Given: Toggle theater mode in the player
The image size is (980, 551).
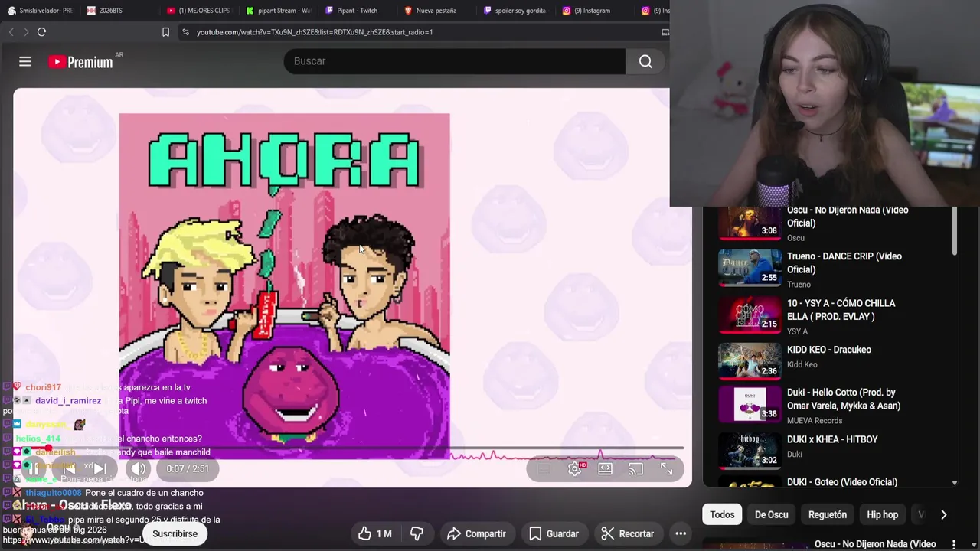Looking at the screenshot, I should coord(606,469).
